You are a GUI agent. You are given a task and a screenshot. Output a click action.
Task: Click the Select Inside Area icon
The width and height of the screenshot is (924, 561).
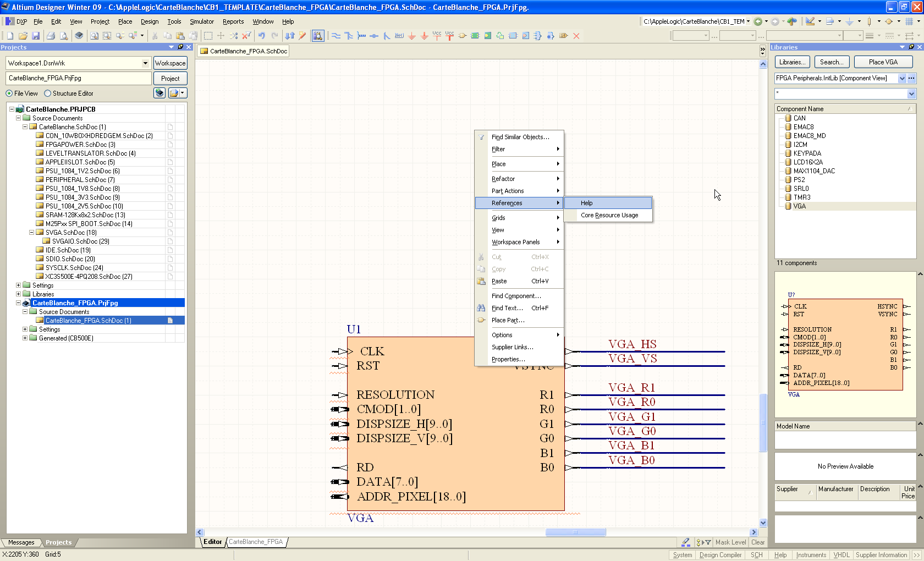coord(208,36)
